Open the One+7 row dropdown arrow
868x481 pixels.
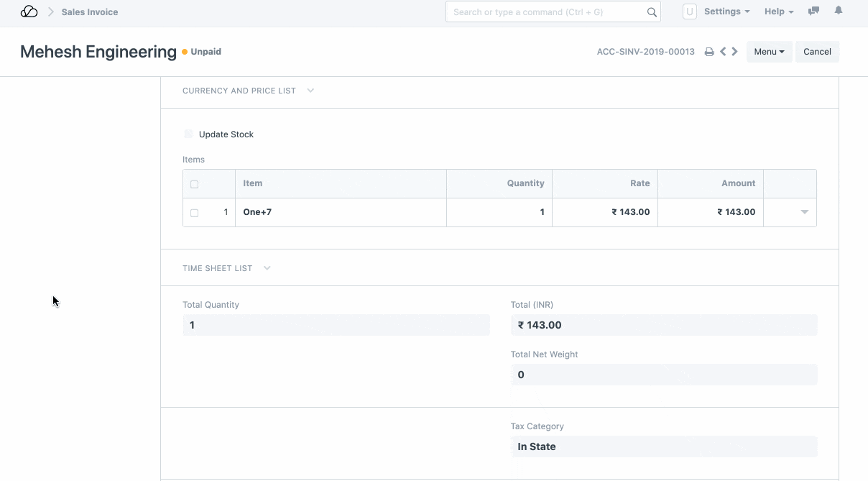click(805, 212)
